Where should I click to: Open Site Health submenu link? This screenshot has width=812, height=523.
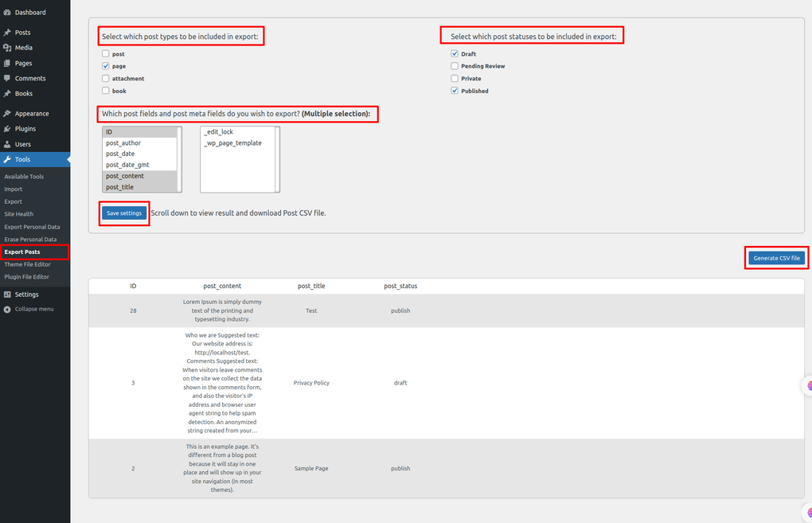click(x=18, y=214)
